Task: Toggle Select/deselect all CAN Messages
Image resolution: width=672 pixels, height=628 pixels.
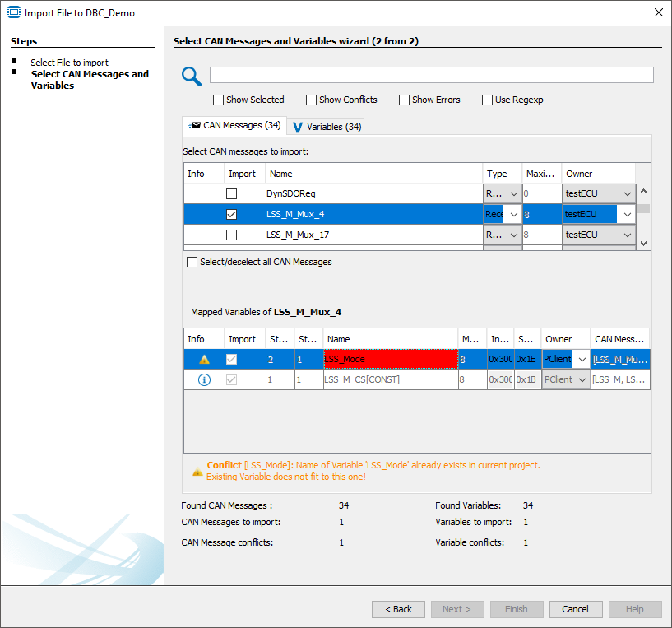Action: 189,262
